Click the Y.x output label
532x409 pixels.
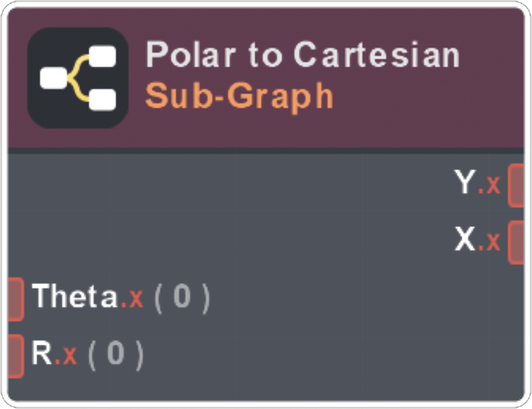(477, 183)
